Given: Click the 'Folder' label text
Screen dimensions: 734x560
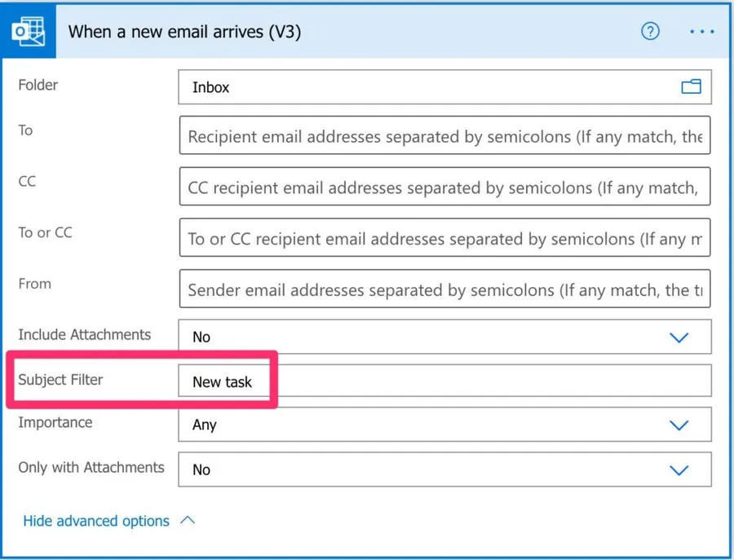Looking at the screenshot, I should click(38, 85).
